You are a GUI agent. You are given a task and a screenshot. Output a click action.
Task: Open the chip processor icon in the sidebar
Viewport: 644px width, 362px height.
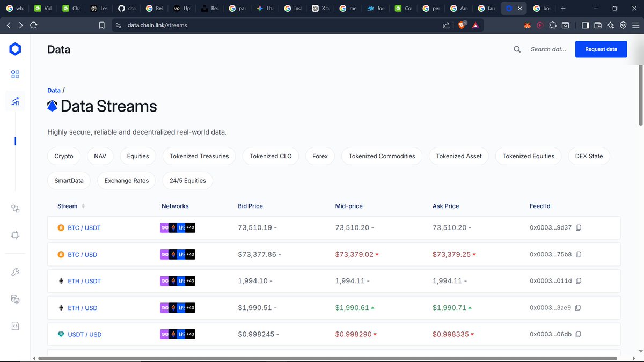click(x=15, y=235)
